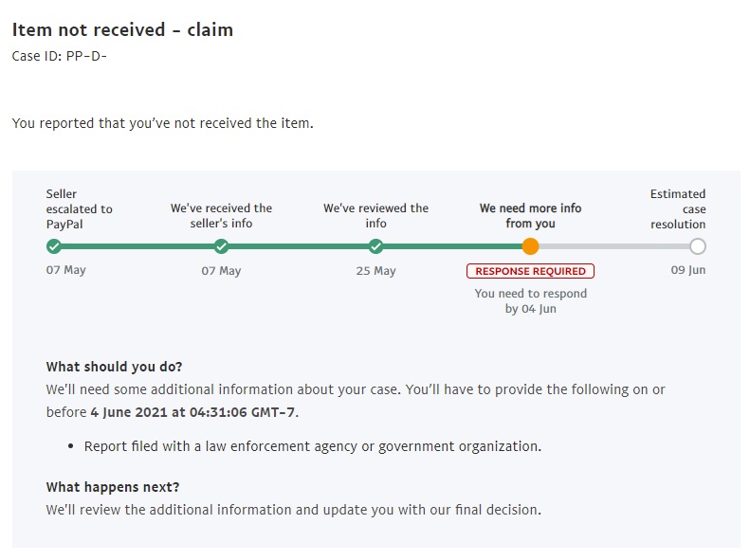Click the bold deadline 4 June 2021 text

pyautogui.click(x=192, y=412)
